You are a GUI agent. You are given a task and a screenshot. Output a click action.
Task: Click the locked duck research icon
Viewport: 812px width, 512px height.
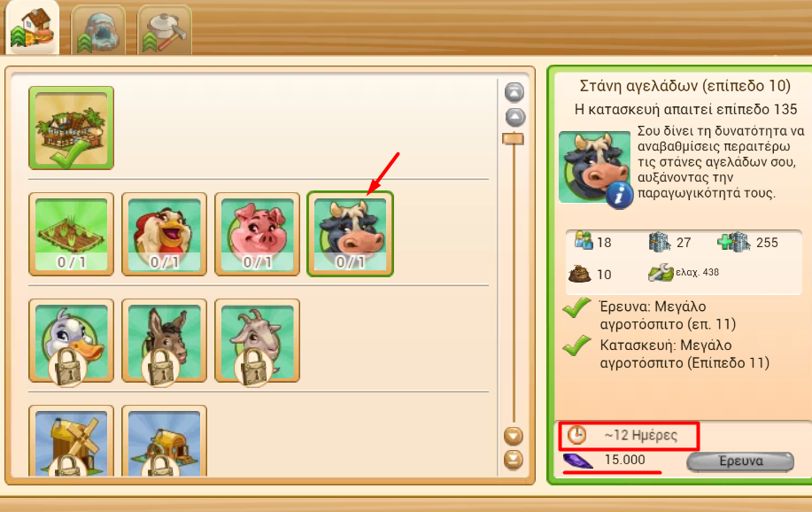[x=71, y=340]
